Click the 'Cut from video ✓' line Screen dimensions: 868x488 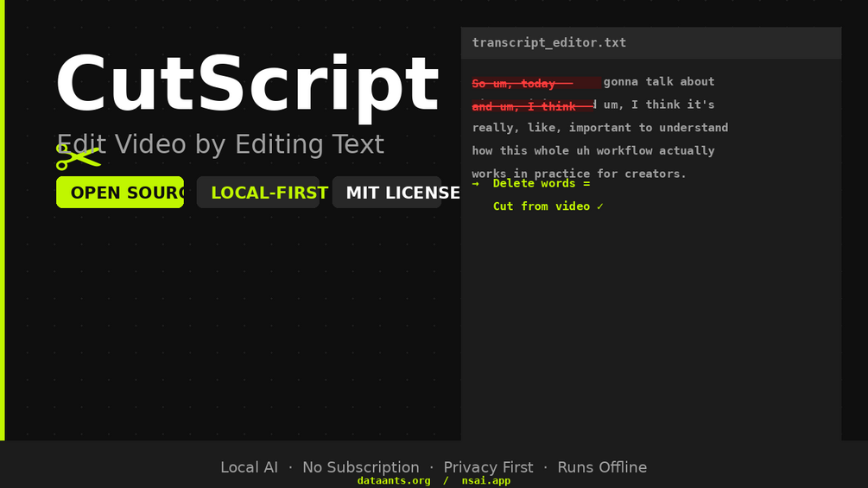pos(548,206)
